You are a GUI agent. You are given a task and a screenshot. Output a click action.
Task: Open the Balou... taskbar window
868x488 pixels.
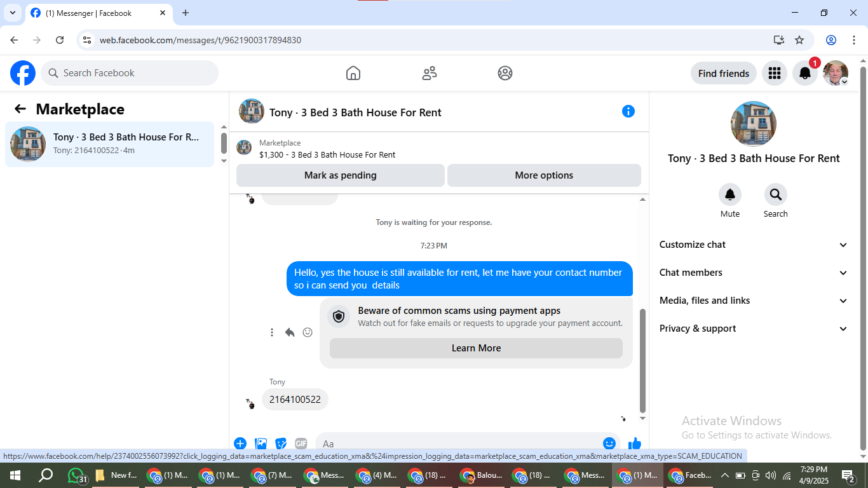tap(482, 475)
